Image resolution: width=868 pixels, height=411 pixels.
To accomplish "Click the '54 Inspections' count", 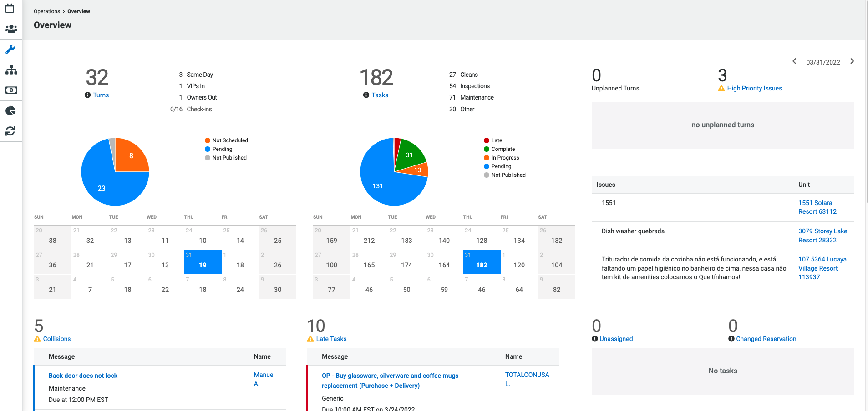I will [x=469, y=86].
